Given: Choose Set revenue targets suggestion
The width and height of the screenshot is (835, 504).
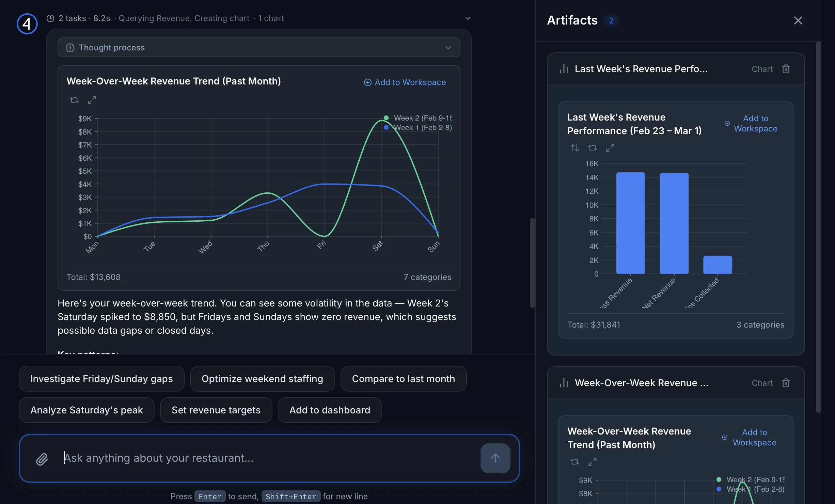Looking at the screenshot, I should pyautogui.click(x=216, y=410).
